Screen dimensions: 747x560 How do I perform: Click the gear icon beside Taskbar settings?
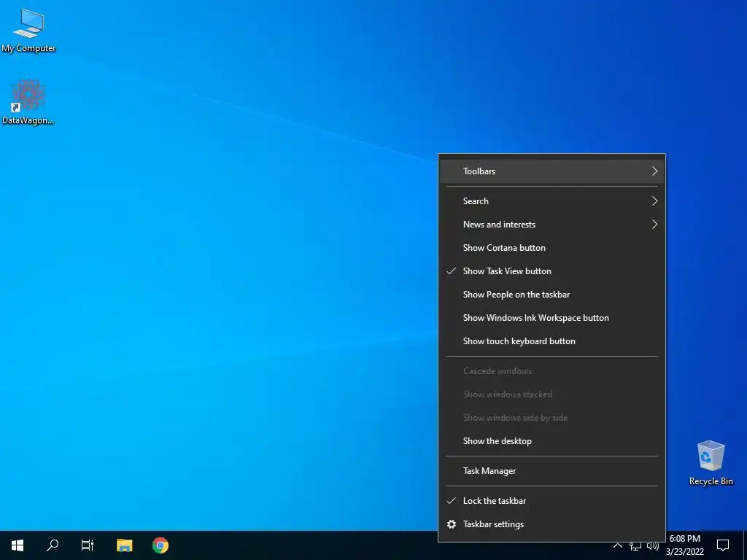[451, 524]
